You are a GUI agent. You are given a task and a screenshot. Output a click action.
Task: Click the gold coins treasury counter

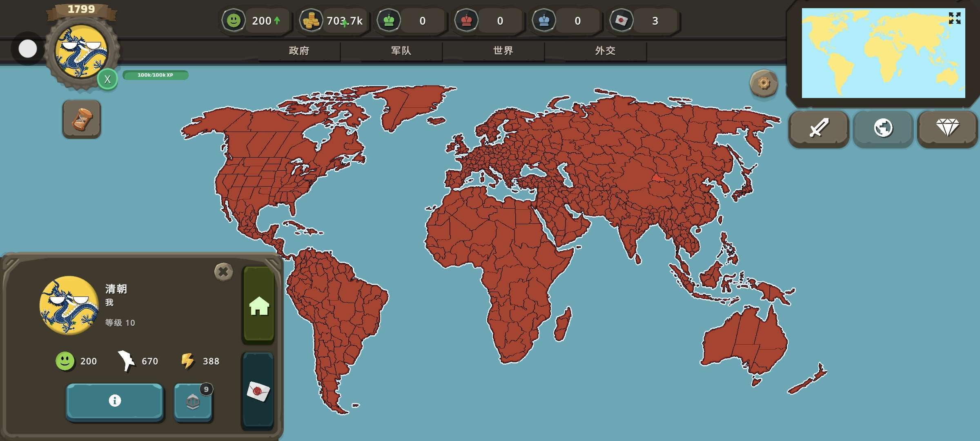(x=333, y=20)
